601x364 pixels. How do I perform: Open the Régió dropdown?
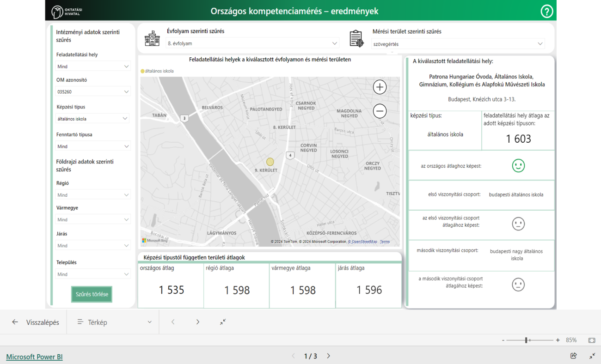point(93,195)
